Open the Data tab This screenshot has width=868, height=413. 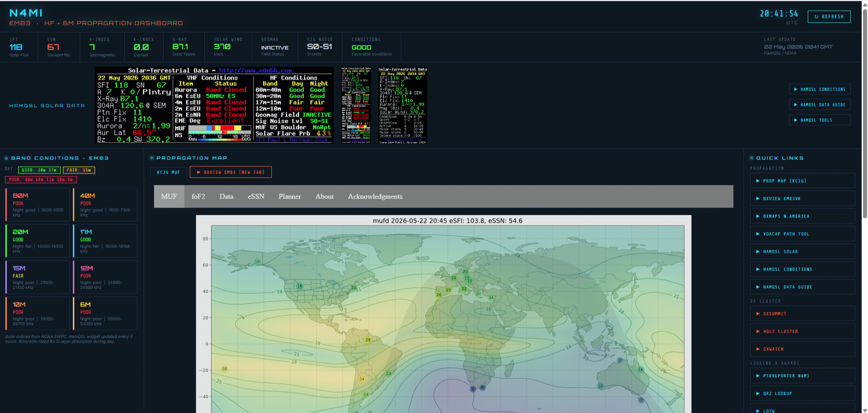227,196
